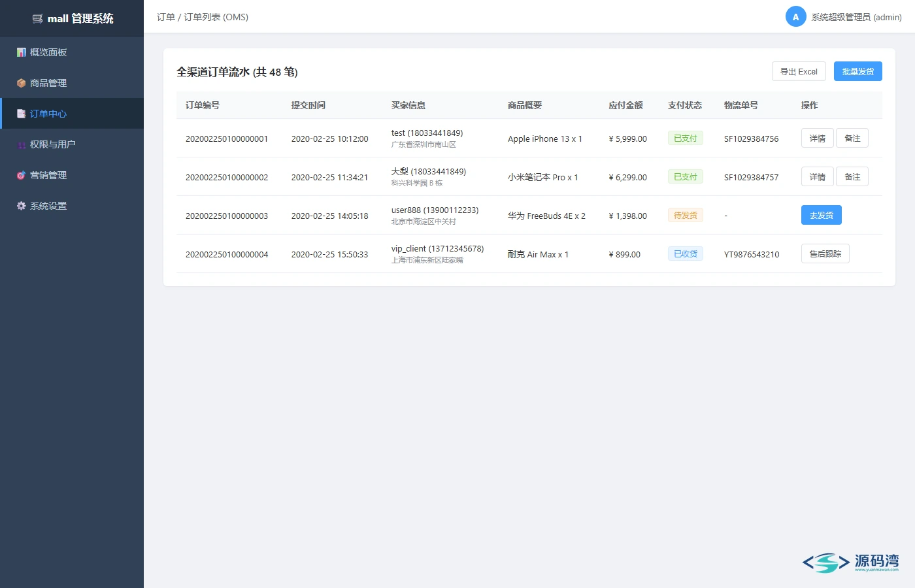
Task: Open 详情 for the Apple iPhone 13 order
Action: point(818,138)
